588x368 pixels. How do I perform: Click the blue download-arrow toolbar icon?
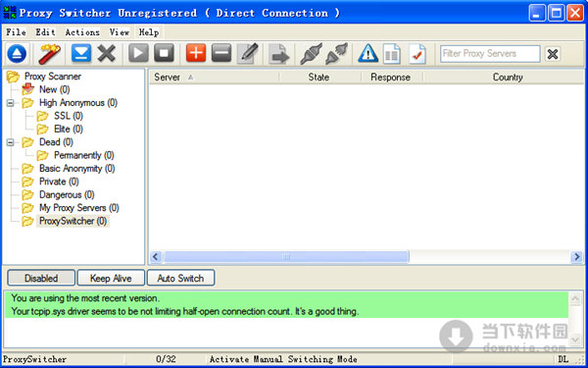(81, 53)
